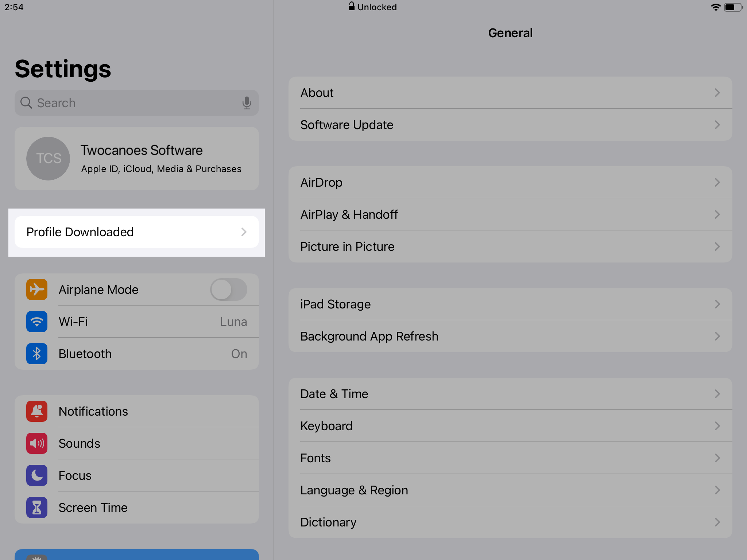Open AirPlay & Handoff settings

pos(511,214)
